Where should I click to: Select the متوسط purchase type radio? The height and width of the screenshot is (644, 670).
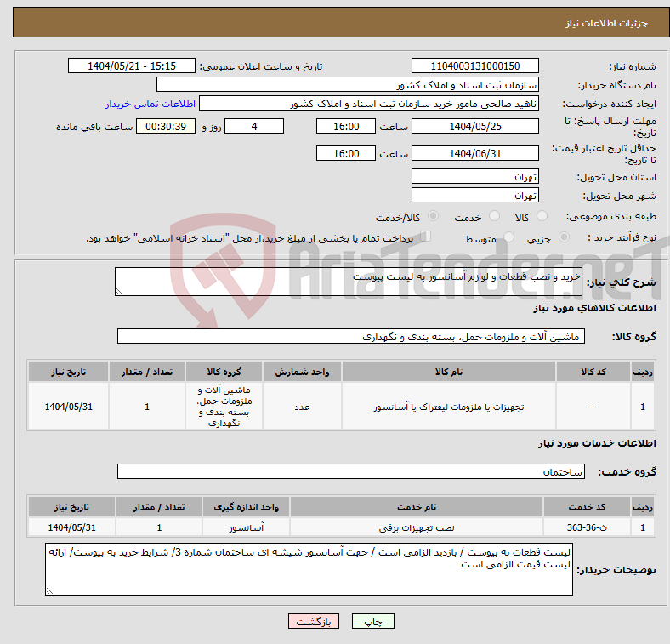(509, 237)
